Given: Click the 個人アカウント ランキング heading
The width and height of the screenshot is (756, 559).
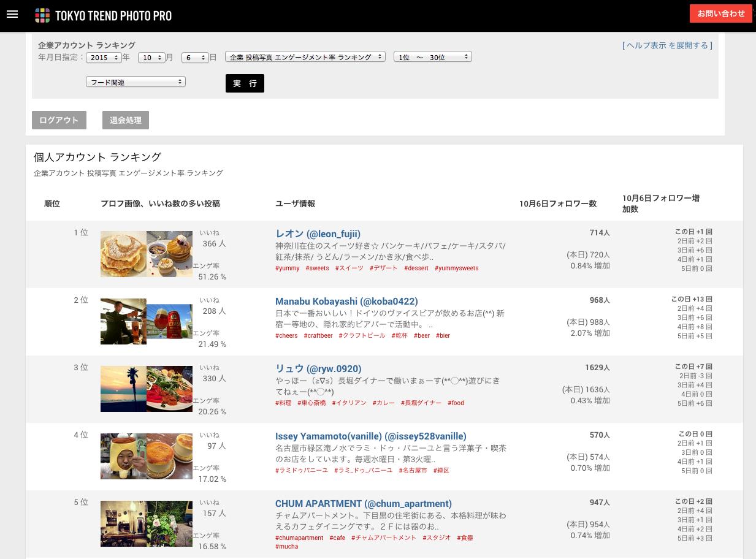Looking at the screenshot, I should (97, 158).
